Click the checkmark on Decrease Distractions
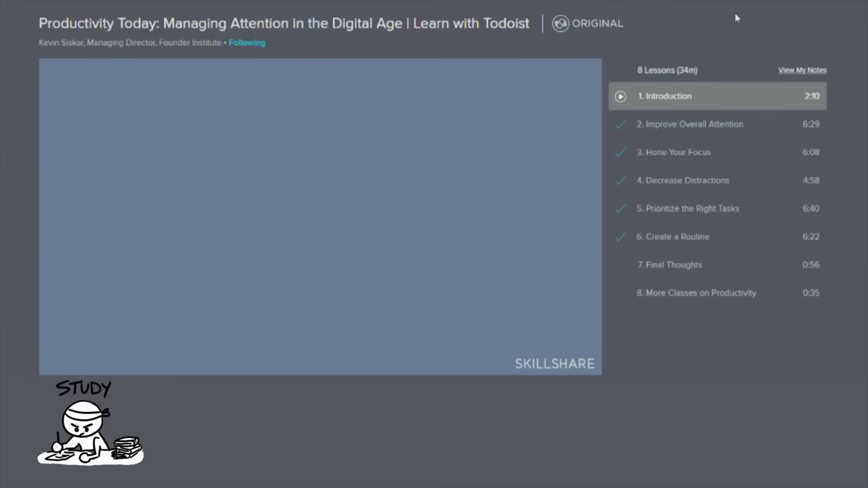868x488 pixels. (x=620, y=180)
